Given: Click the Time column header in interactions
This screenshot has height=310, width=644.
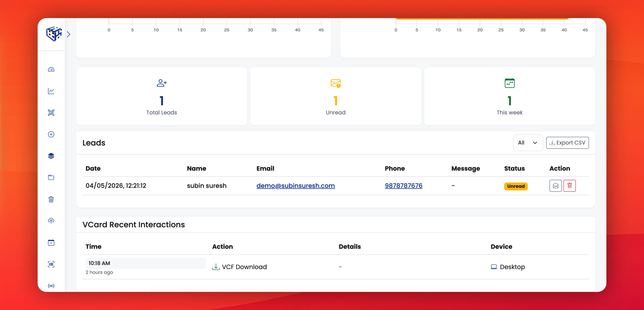Looking at the screenshot, I should point(93,247).
